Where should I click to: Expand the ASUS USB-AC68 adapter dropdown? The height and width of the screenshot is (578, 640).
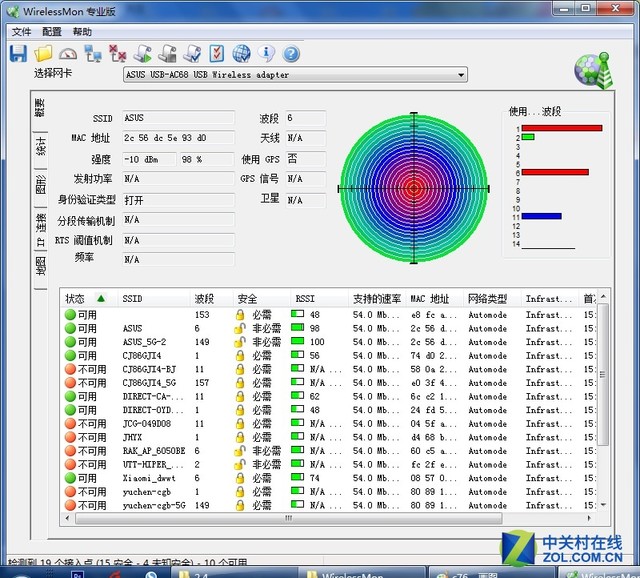pos(461,75)
